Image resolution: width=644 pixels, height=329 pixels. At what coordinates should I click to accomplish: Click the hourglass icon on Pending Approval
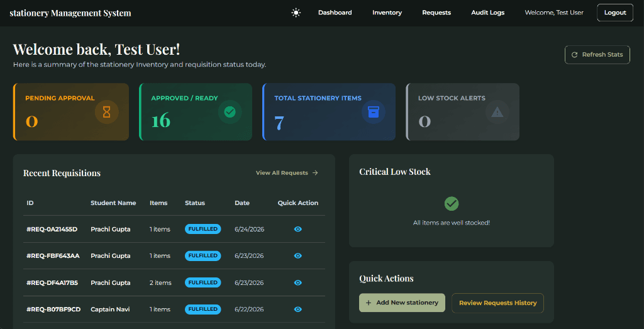(x=107, y=112)
